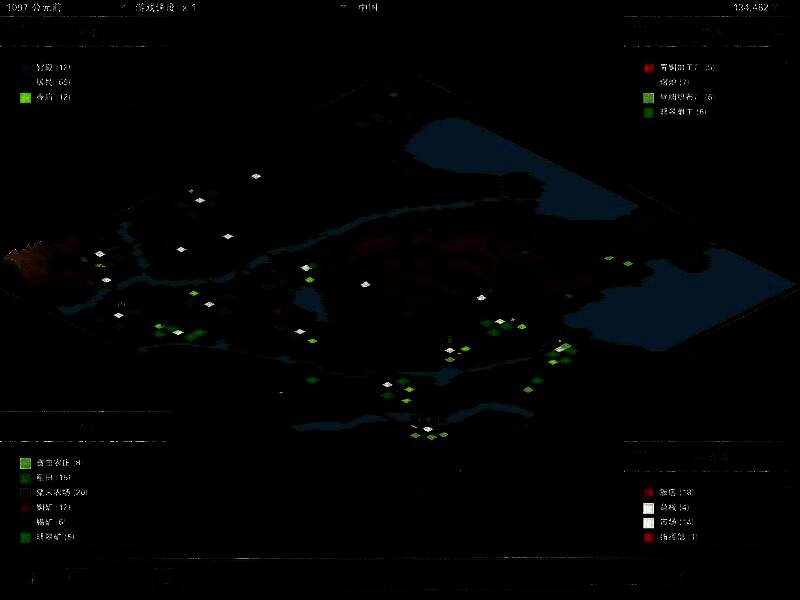Click the light green icon in the top-right legend
The width and height of the screenshot is (800, 600).
[648, 98]
